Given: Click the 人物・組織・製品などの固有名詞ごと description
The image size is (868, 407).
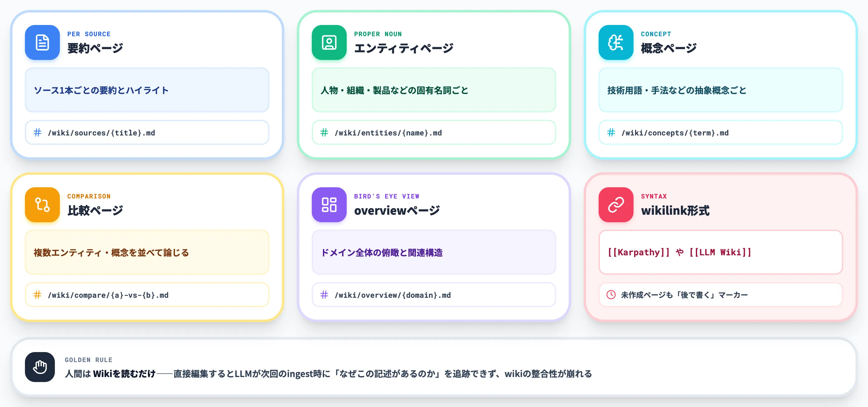Looking at the screenshot, I should point(394,91).
